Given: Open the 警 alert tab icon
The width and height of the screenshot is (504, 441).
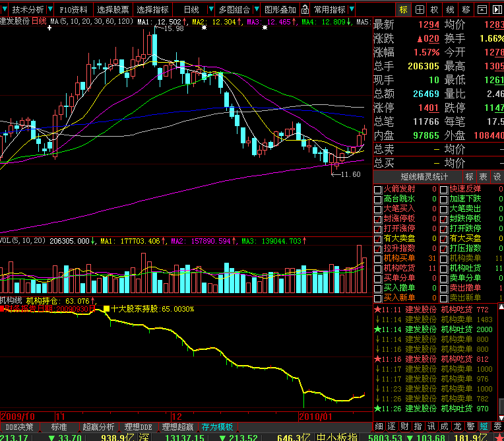Looking at the screenshot, I should 470,426.
